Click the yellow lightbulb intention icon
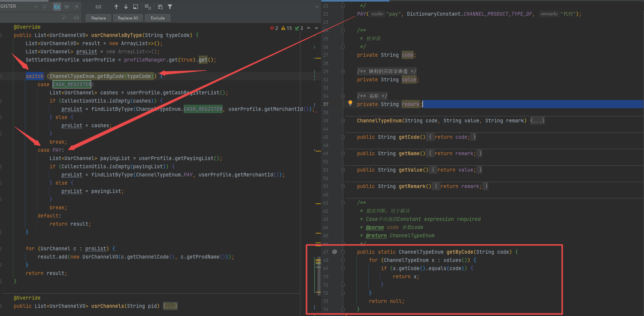The height and width of the screenshot is (316, 644). pos(350,103)
